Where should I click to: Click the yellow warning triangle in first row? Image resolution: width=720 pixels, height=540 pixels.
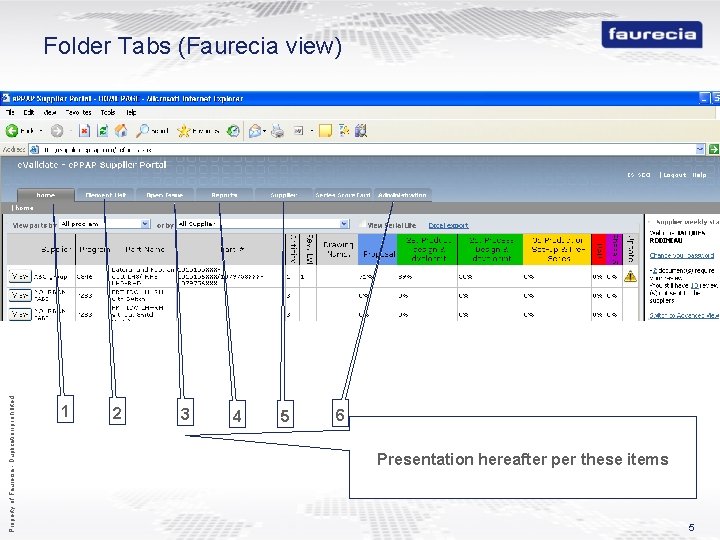tap(630, 276)
